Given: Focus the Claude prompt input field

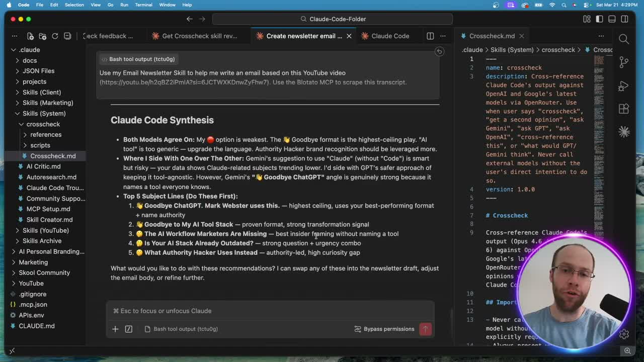Looking at the screenshot, I should (270, 311).
